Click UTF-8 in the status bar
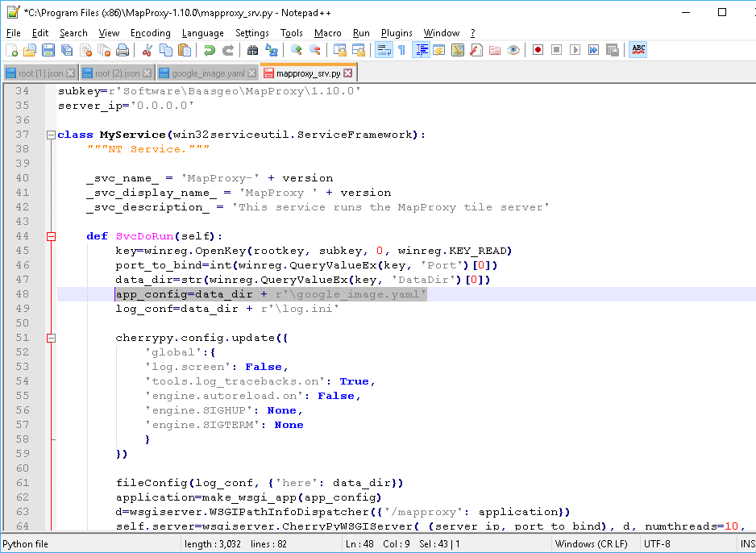The height and width of the screenshot is (553, 756). pos(658,543)
